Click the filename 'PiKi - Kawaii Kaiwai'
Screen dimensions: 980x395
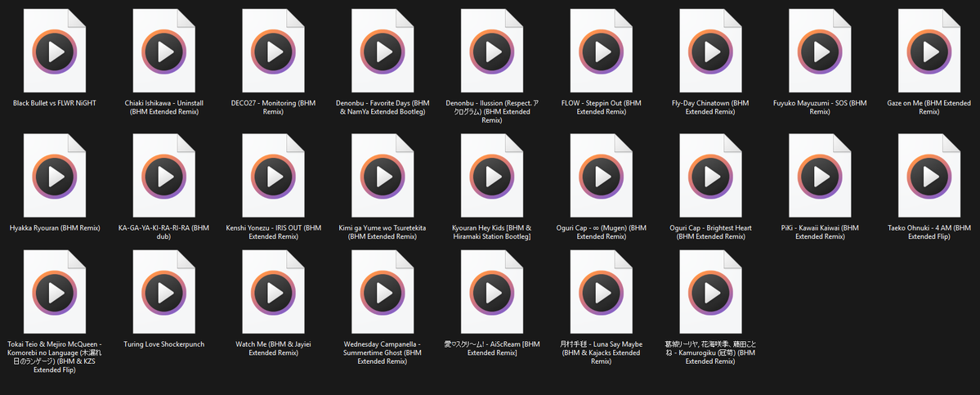click(820, 232)
